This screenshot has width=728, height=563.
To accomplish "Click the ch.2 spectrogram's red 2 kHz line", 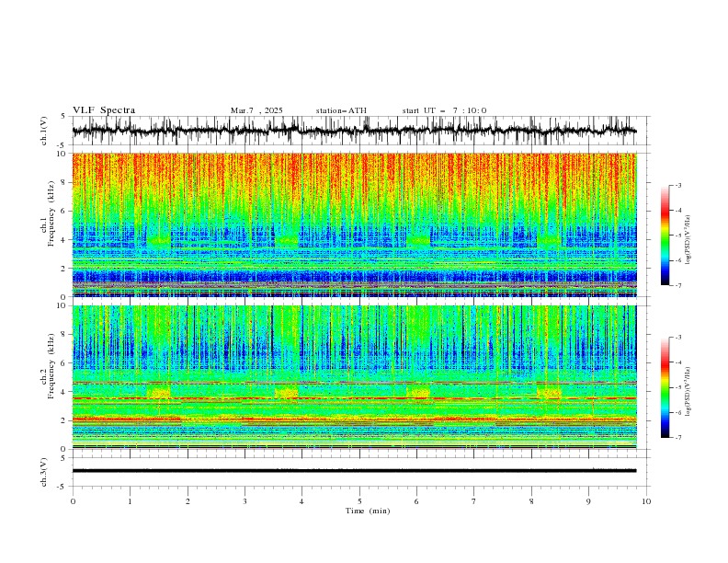I will click(354, 419).
